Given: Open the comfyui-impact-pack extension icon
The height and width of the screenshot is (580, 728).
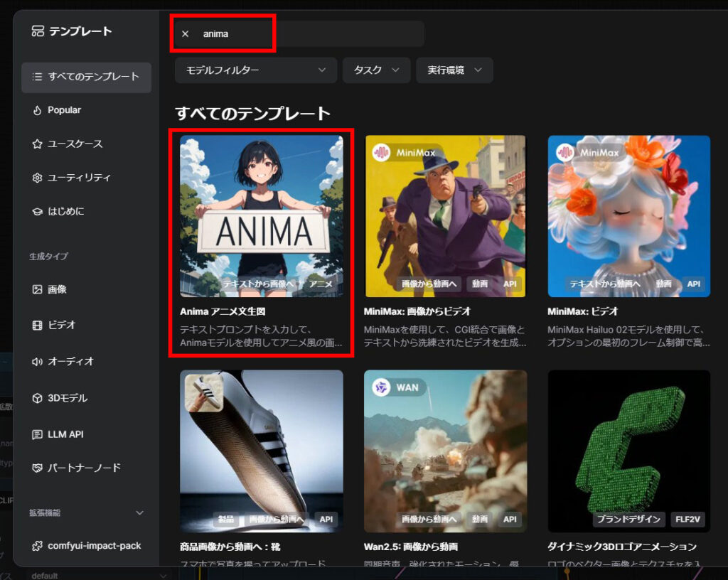Looking at the screenshot, I should click(x=36, y=546).
